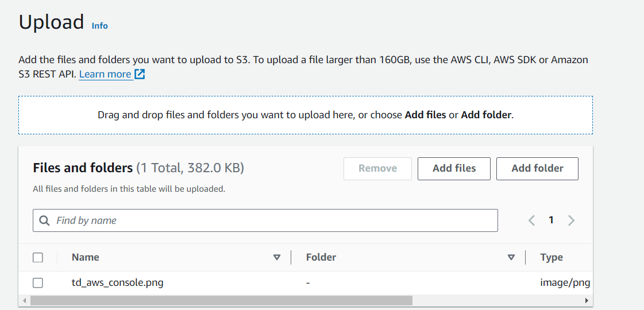Click the search magnifier icon

point(44,220)
